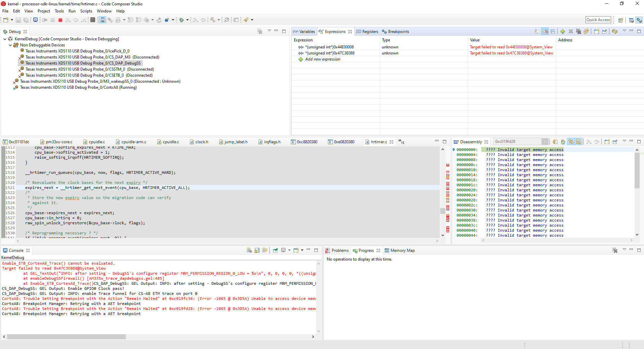Click the editor vertical scrollbar thumb

[443, 211]
